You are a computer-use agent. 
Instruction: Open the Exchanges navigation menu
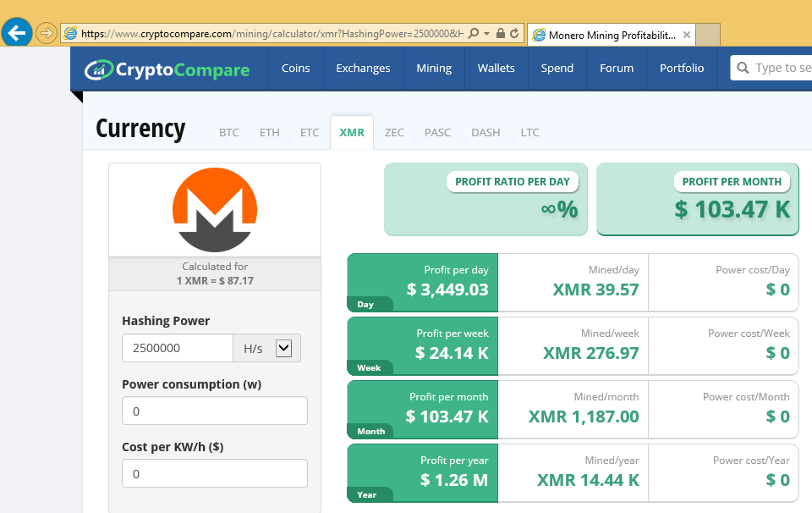coord(363,69)
